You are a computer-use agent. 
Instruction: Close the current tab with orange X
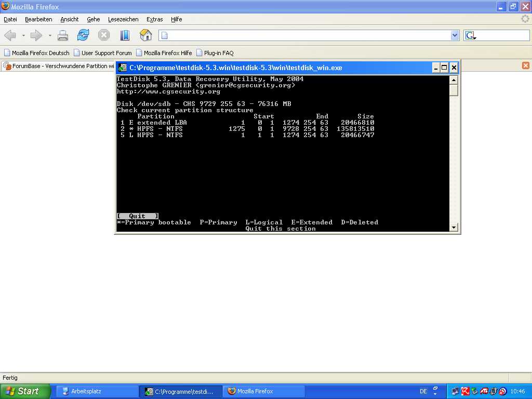[526, 65]
